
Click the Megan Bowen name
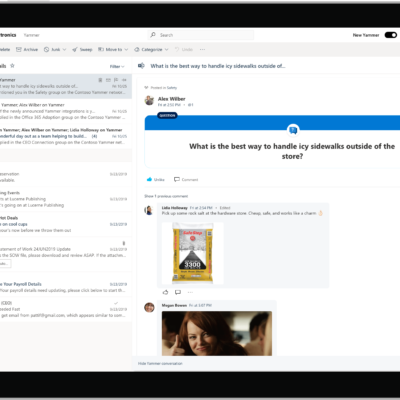(174, 305)
